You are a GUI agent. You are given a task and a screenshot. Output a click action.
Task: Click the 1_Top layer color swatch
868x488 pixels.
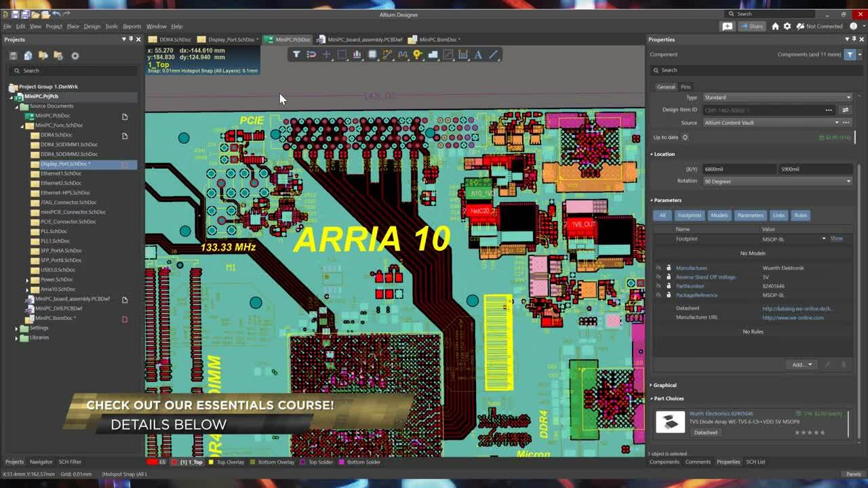click(x=174, y=462)
